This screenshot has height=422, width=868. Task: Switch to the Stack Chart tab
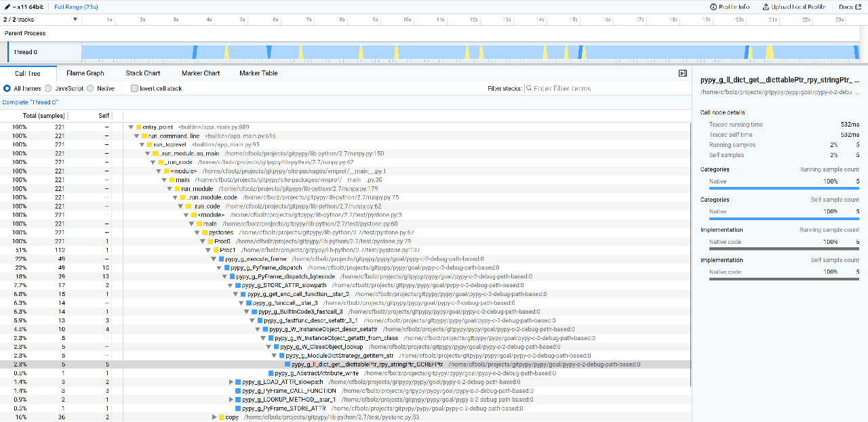point(142,72)
